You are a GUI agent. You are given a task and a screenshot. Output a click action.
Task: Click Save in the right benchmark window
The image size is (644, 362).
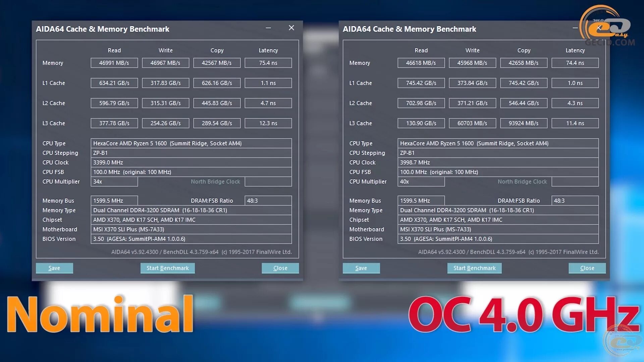(361, 268)
